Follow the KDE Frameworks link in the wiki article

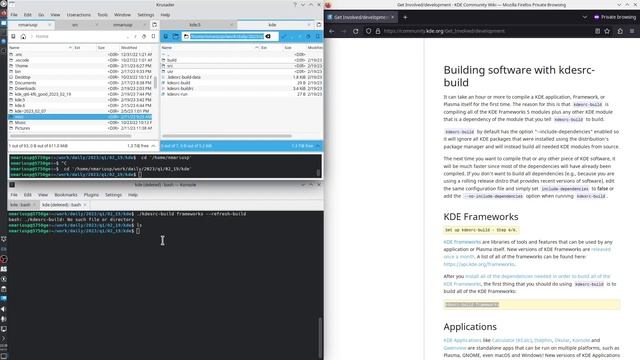462,242
